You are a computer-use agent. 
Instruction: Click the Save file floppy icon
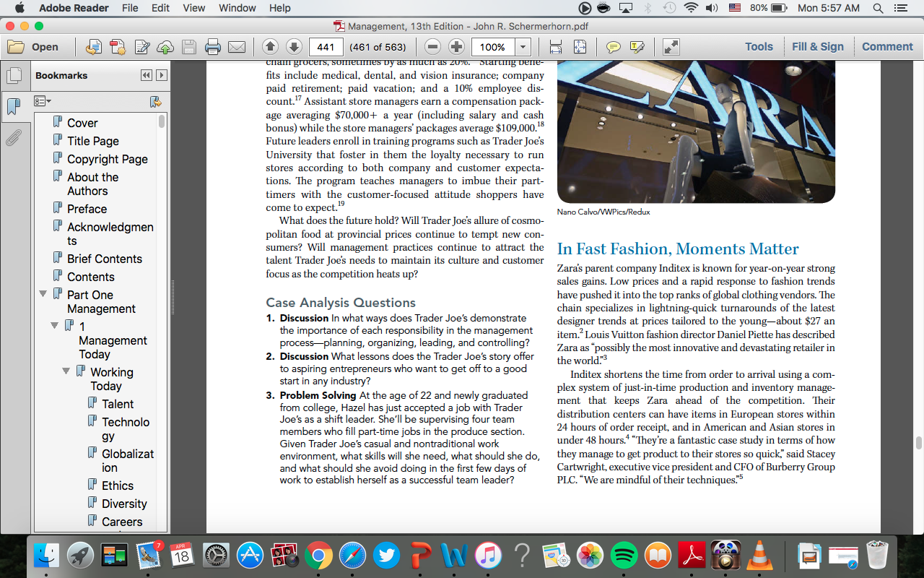click(189, 47)
